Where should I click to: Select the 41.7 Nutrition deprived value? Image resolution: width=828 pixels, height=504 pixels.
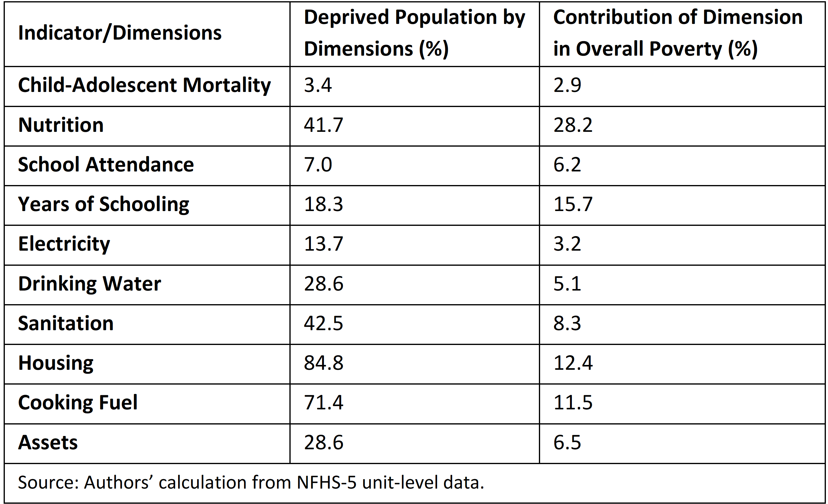(323, 125)
